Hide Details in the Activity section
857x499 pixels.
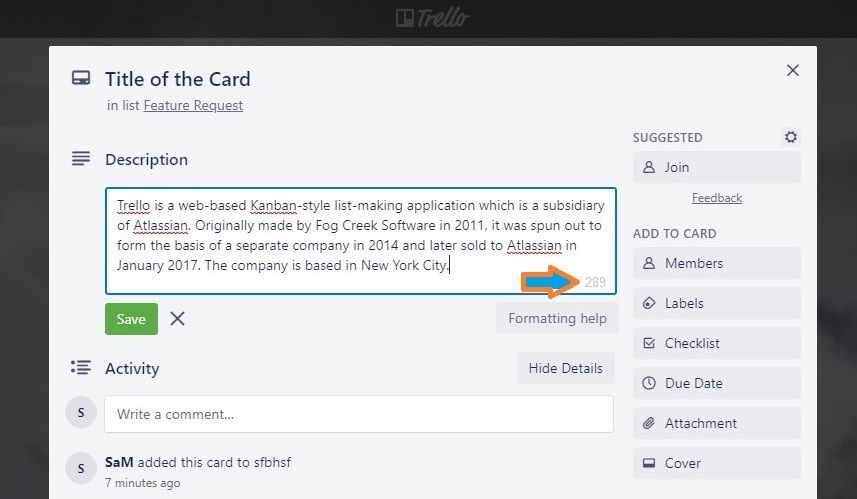566,368
